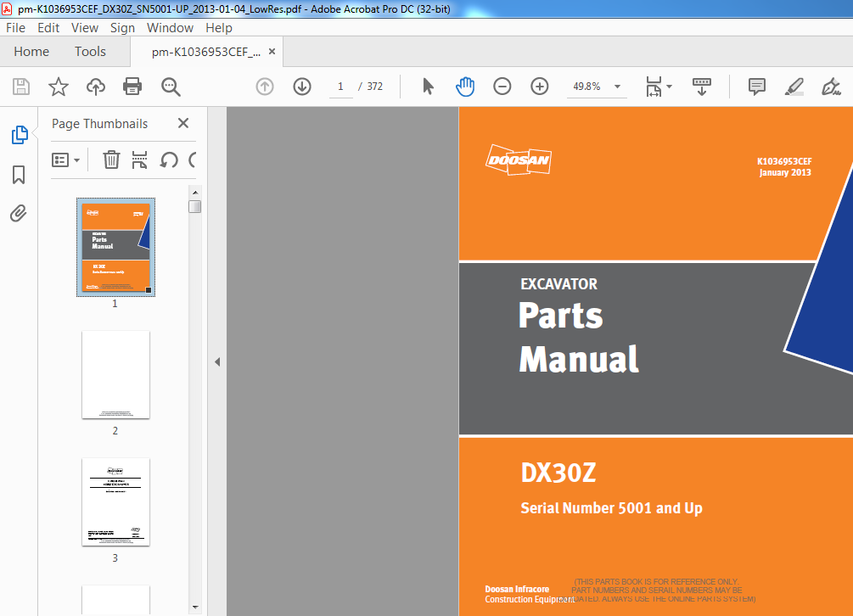Click the EXCAVATOR heading text
The image size is (853, 616).
click(x=559, y=283)
